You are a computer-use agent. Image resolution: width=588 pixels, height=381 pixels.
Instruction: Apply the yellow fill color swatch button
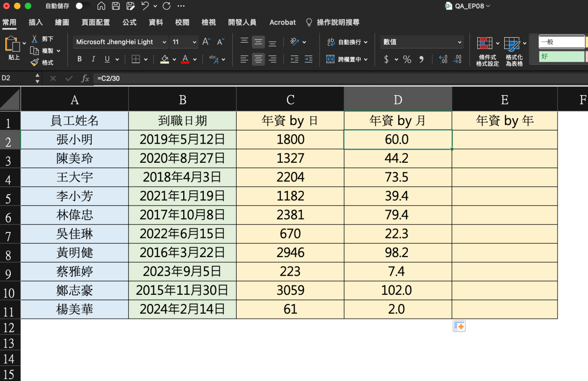point(165,59)
